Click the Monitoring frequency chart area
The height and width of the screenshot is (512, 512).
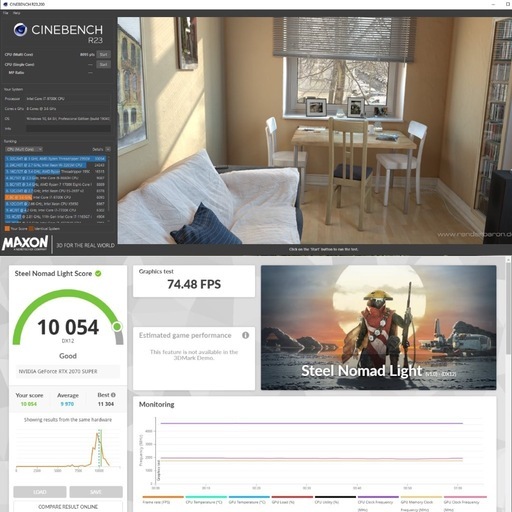(318, 450)
